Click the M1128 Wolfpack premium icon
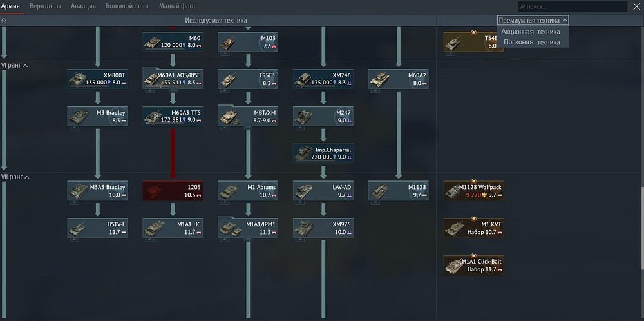 click(x=453, y=191)
